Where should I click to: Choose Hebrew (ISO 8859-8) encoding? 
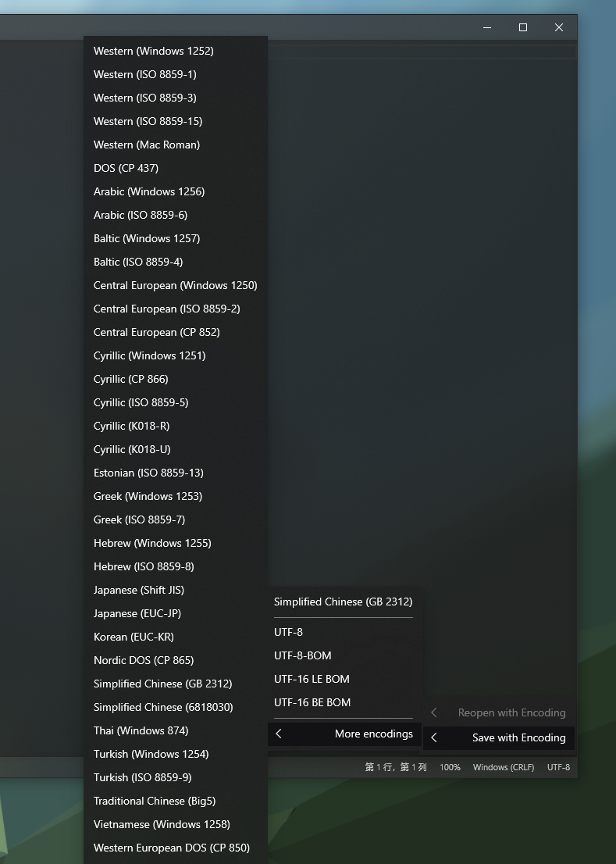pos(176,566)
